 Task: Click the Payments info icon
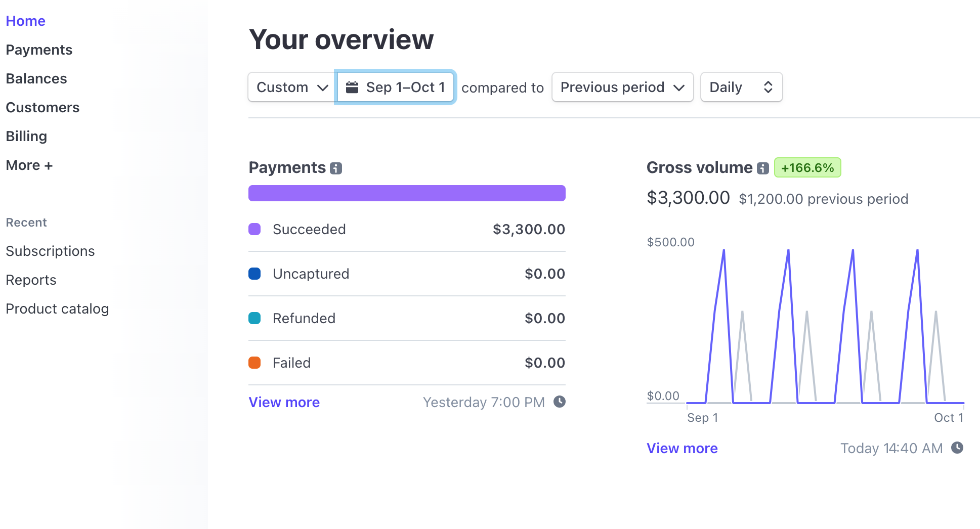click(336, 168)
